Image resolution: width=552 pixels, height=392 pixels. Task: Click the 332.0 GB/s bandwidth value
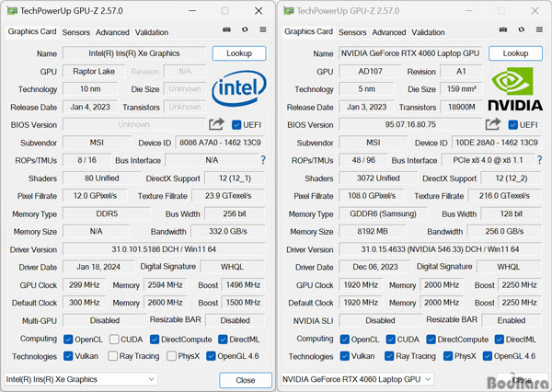pos(228,231)
